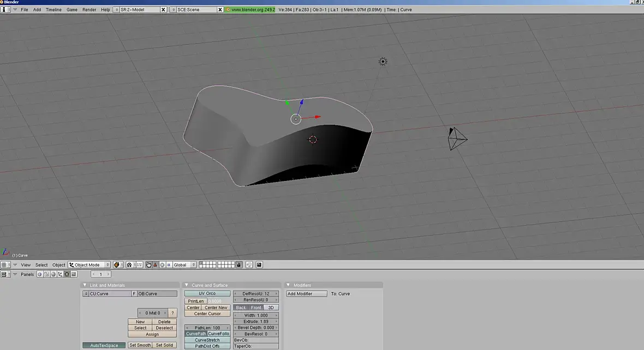Click the Scene context button in Panels
644x350 pixels.
point(74,274)
